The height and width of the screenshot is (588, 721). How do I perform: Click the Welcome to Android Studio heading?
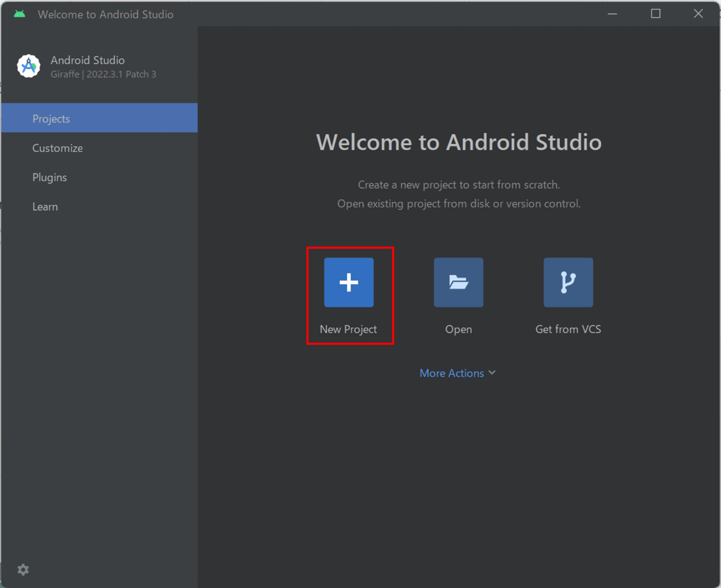pyautogui.click(x=458, y=142)
